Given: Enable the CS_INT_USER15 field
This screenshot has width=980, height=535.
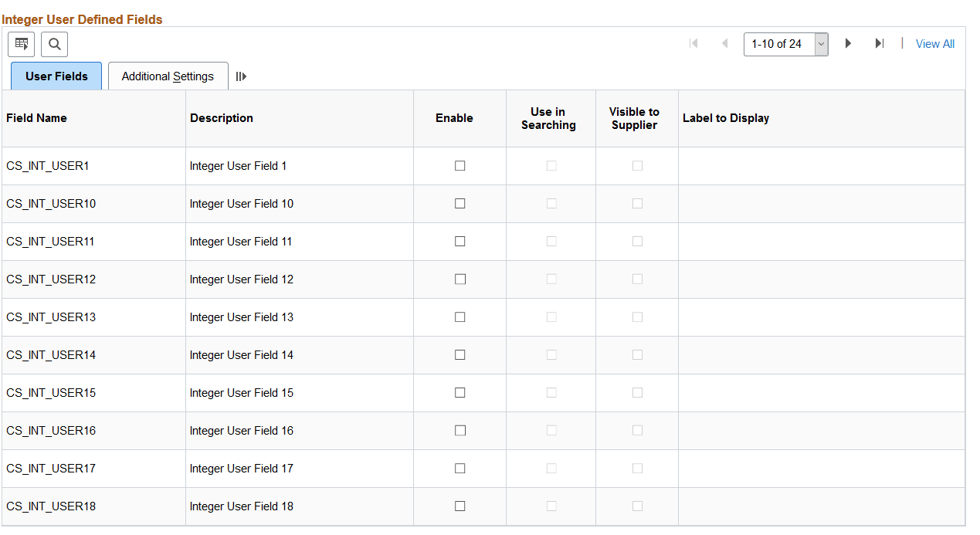Looking at the screenshot, I should tap(459, 392).
